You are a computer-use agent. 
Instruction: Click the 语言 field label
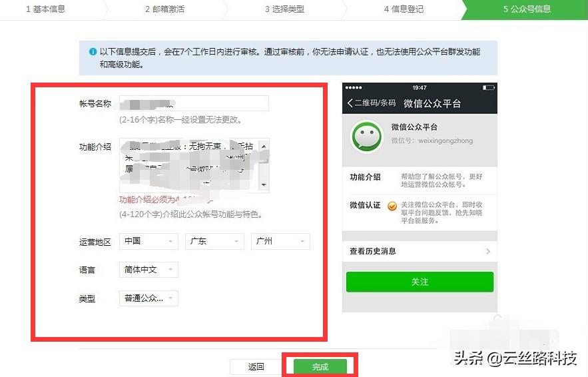(87, 270)
